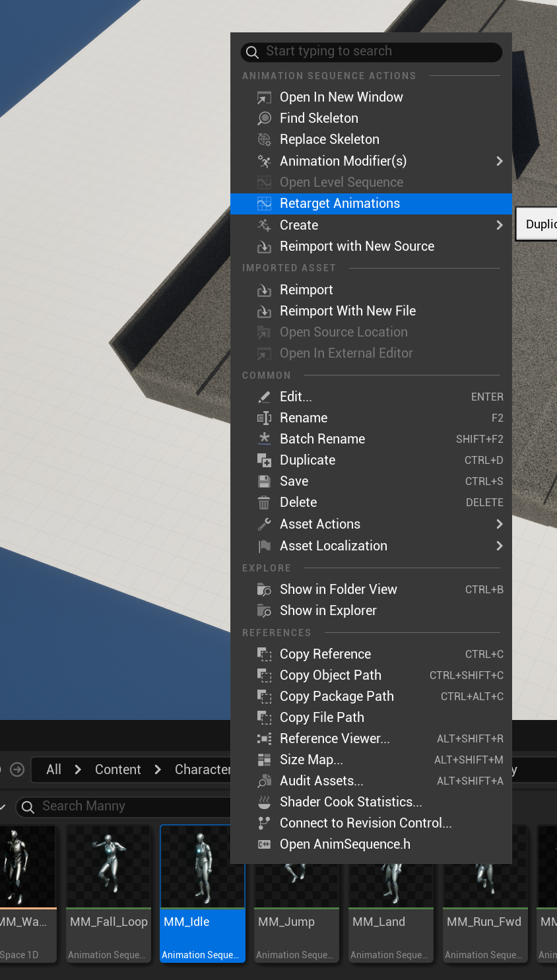Choose Open In New Window

coord(371,97)
